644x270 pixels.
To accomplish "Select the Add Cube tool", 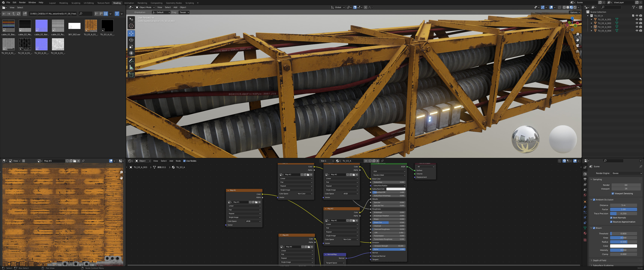I will coord(131,75).
